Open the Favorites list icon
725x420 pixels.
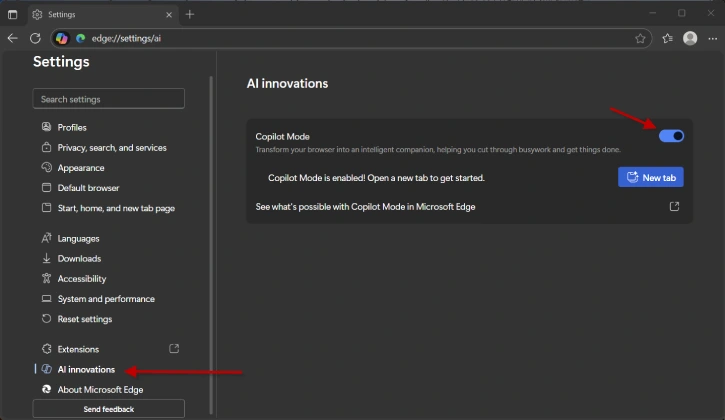tap(667, 38)
